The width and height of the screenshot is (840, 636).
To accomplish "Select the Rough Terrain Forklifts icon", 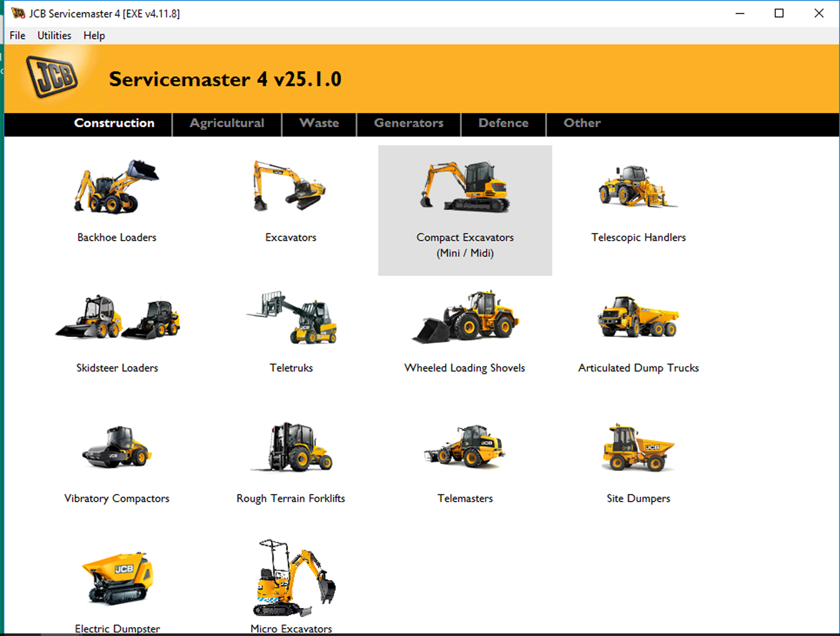I will (x=291, y=448).
